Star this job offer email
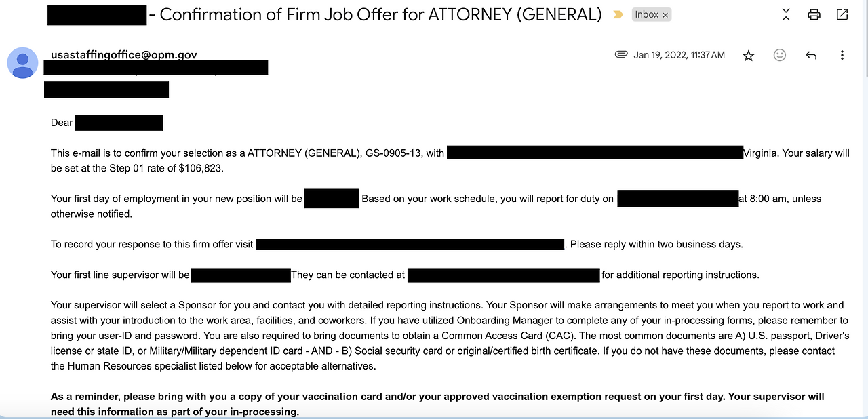 coord(749,56)
